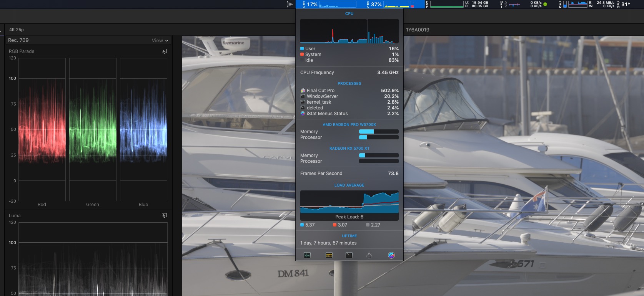Select the deleted process row
644x296 pixels.
349,108
